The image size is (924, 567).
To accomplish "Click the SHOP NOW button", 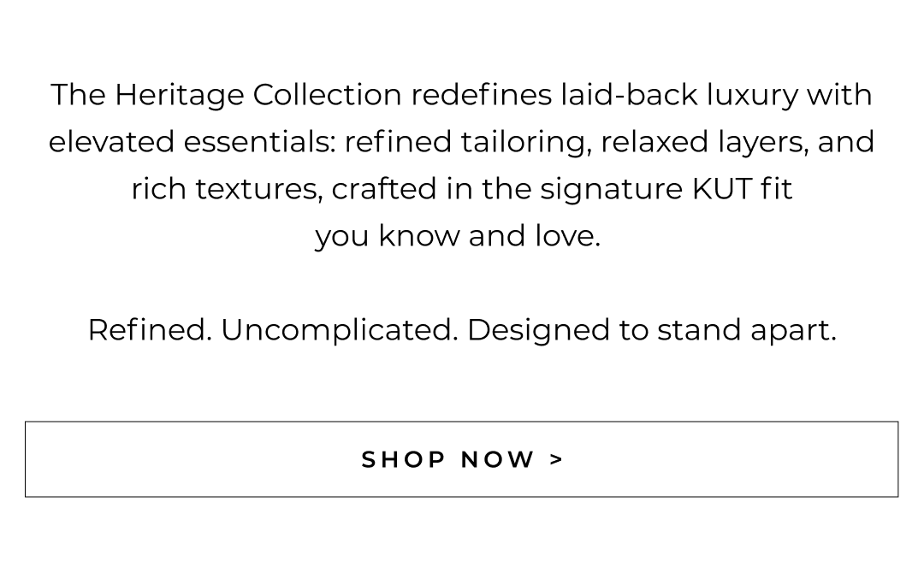I will pyautogui.click(x=461, y=459).
